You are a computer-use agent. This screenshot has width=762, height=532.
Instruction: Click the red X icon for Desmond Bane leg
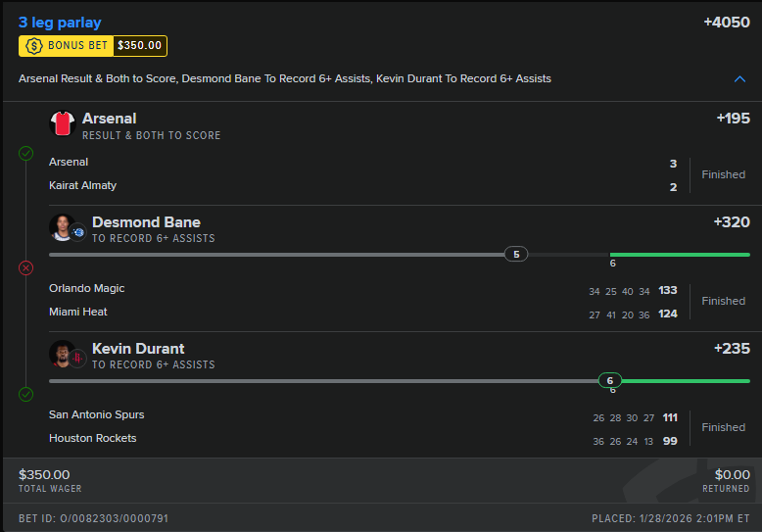pos(25,267)
